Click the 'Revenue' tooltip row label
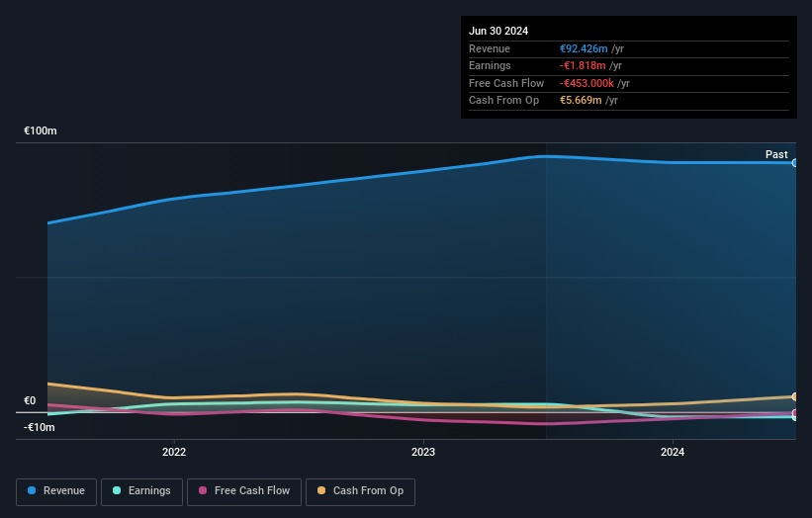 pos(490,48)
